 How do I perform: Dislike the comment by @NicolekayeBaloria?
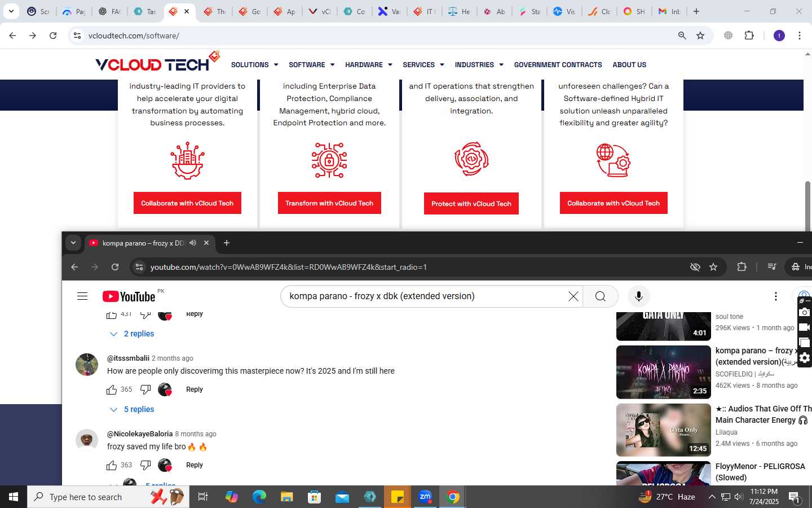coord(145,465)
